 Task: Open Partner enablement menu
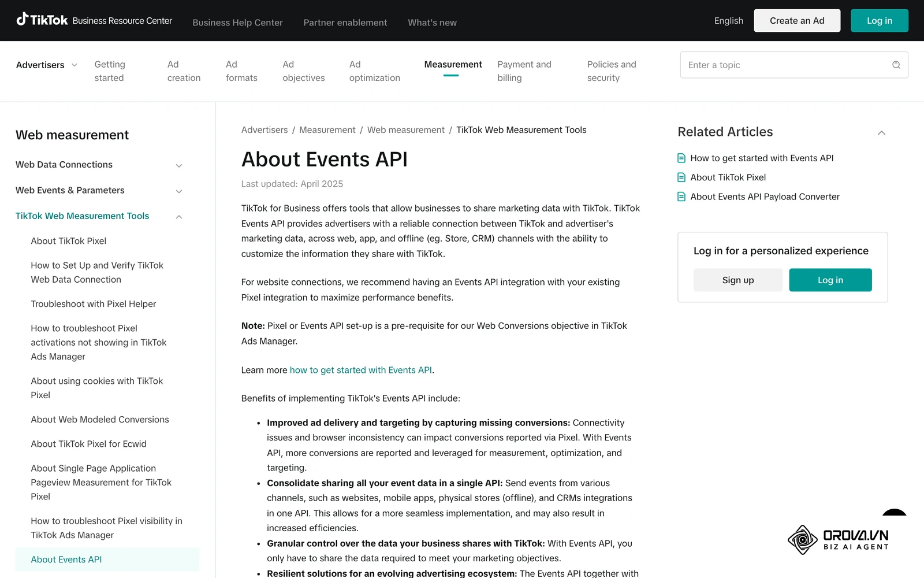(x=345, y=23)
